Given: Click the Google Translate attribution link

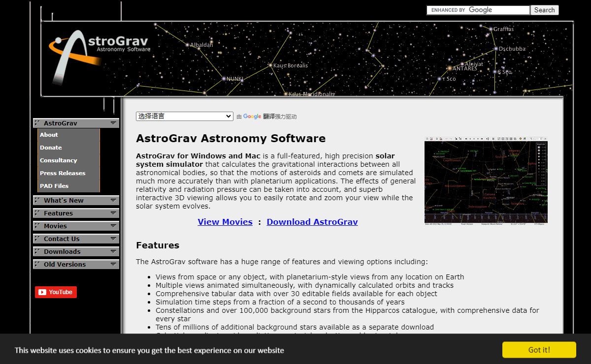Looking at the screenshot, I should tap(271, 117).
